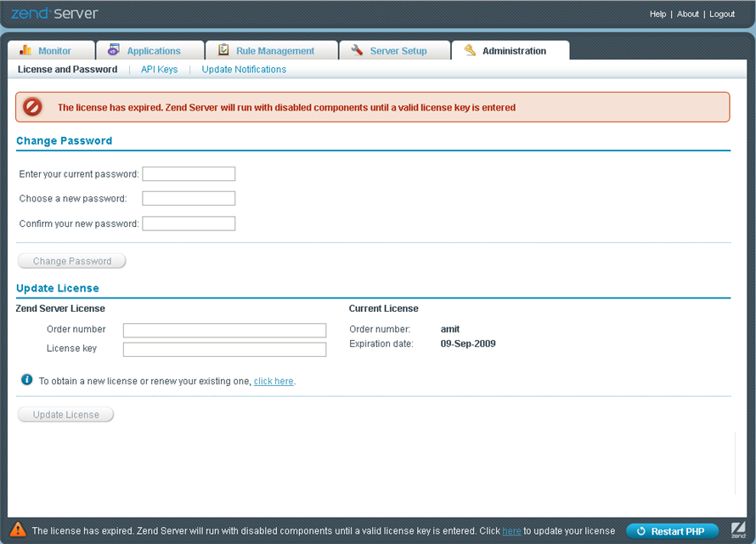This screenshot has height=544, width=756.
Task: Click the Logout link in header
Action: (722, 14)
